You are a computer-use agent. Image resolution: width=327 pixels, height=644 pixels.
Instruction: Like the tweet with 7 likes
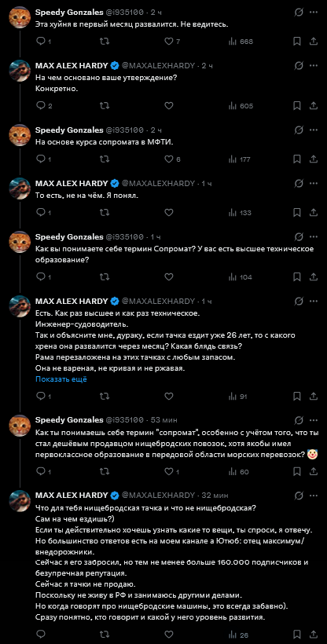coord(169,42)
